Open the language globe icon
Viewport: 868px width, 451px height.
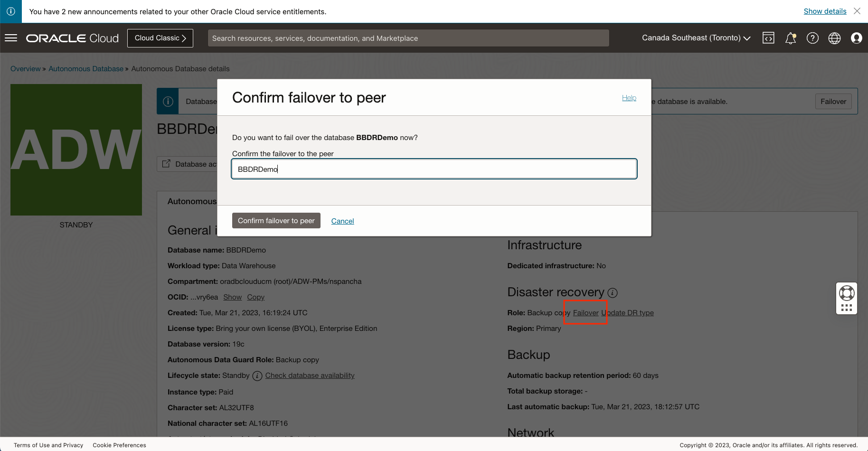pyautogui.click(x=834, y=38)
